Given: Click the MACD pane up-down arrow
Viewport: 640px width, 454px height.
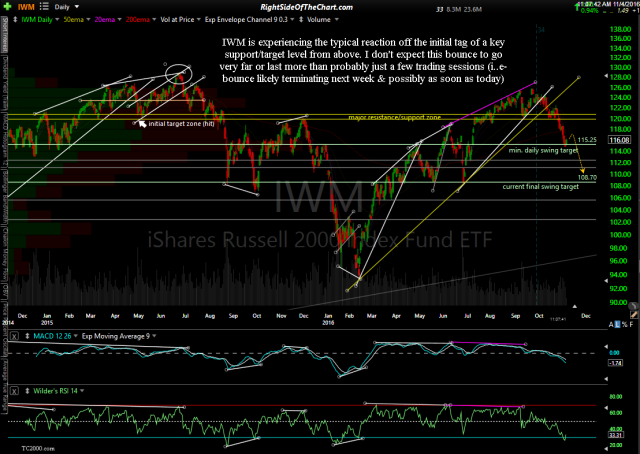Looking at the screenshot, I should [x=27, y=336].
